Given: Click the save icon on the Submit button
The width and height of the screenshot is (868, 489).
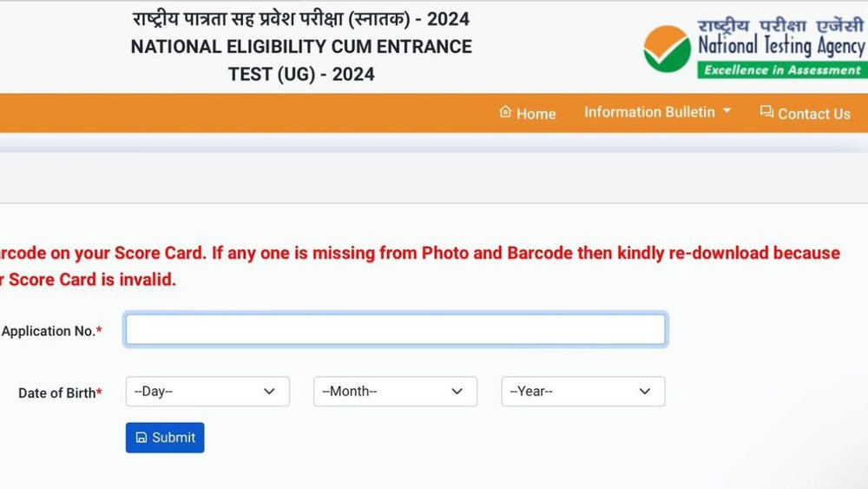Looking at the screenshot, I should point(141,438).
